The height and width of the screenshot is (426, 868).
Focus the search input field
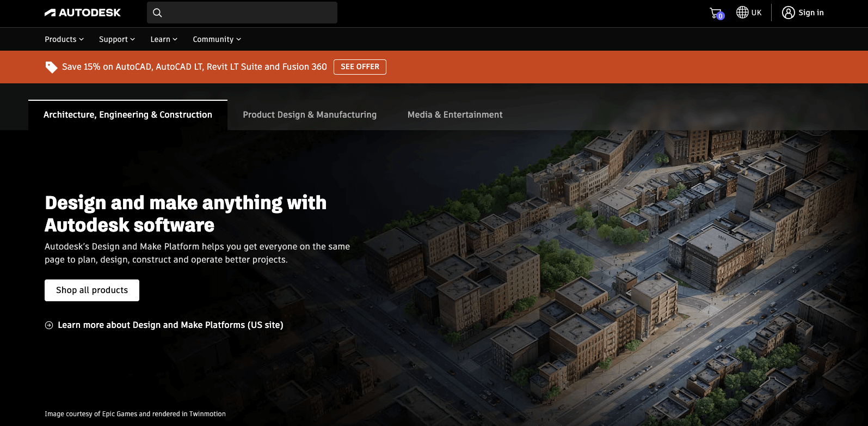[242, 13]
